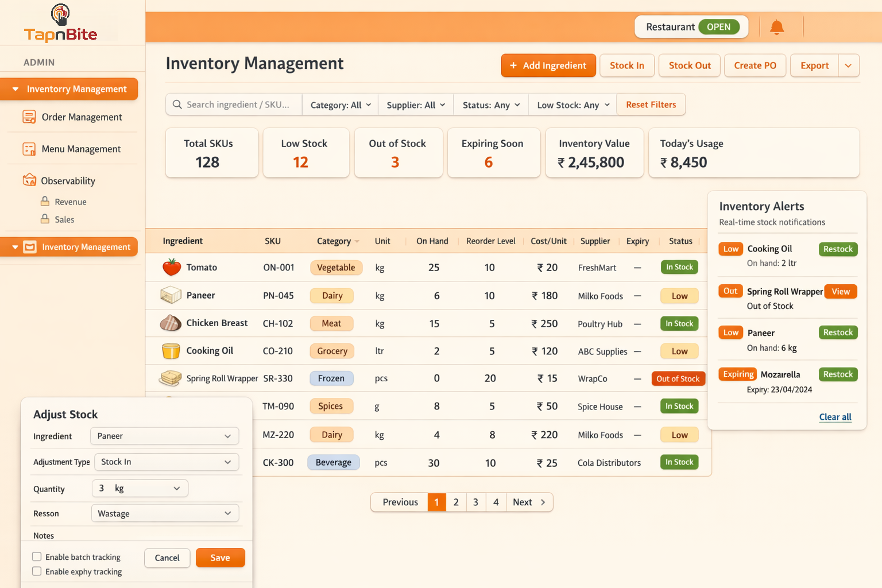Click the search magnifier icon
Image resolution: width=882 pixels, height=588 pixels.
(177, 105)
